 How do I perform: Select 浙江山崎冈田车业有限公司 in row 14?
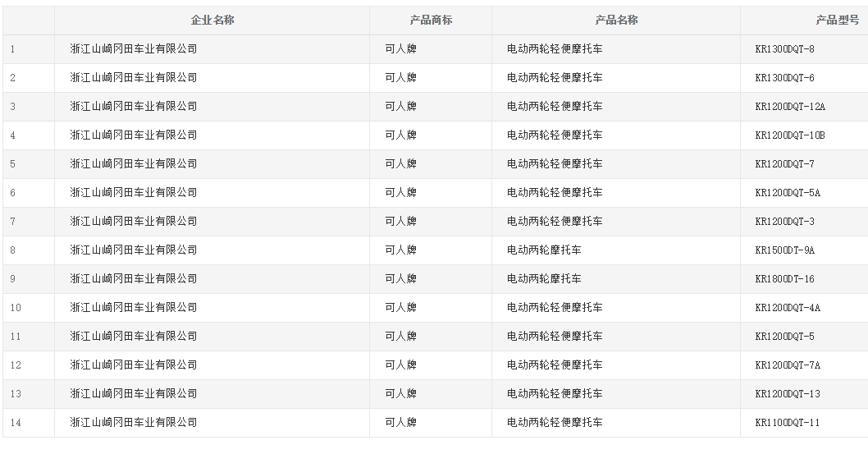tap(134, 424)
